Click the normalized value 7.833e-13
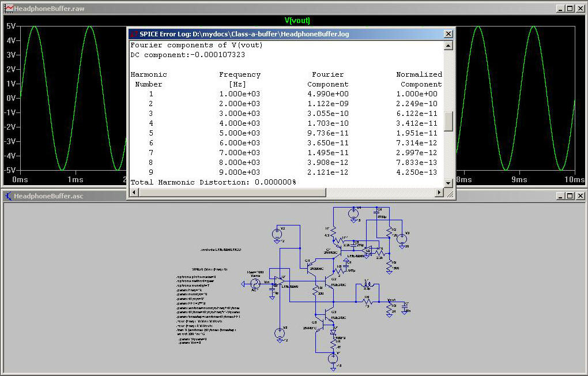The height and width of the screenshot is (376, 588). point(417,162)
